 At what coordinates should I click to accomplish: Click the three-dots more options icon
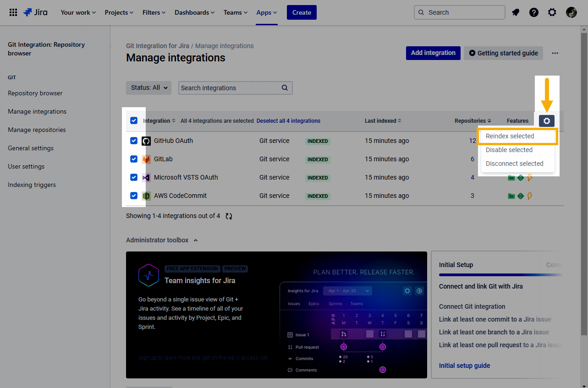coord(555,53)
